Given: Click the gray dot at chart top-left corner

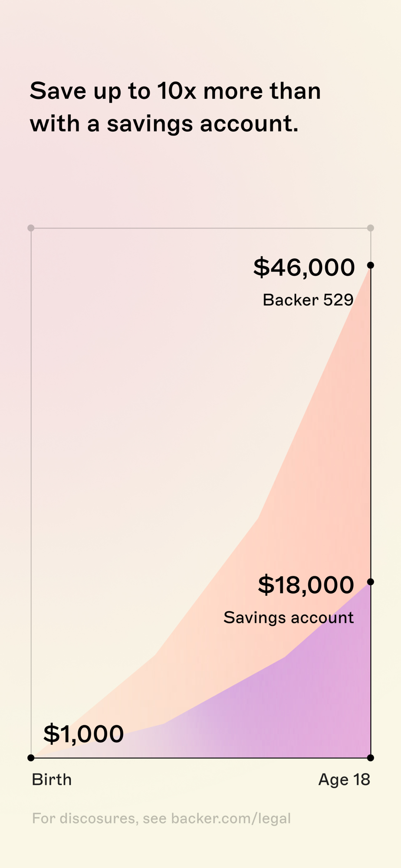Looking at the screenshot, I should click(31, 228).
